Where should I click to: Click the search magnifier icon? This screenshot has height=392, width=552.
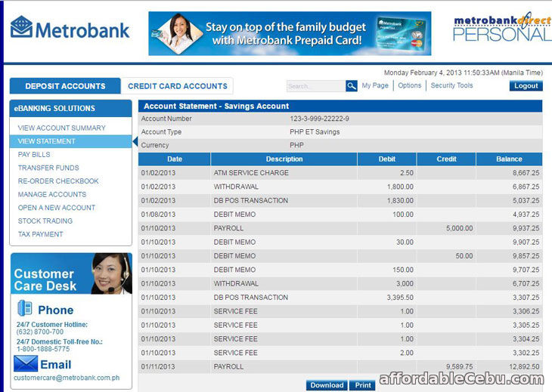pos(352,86)
